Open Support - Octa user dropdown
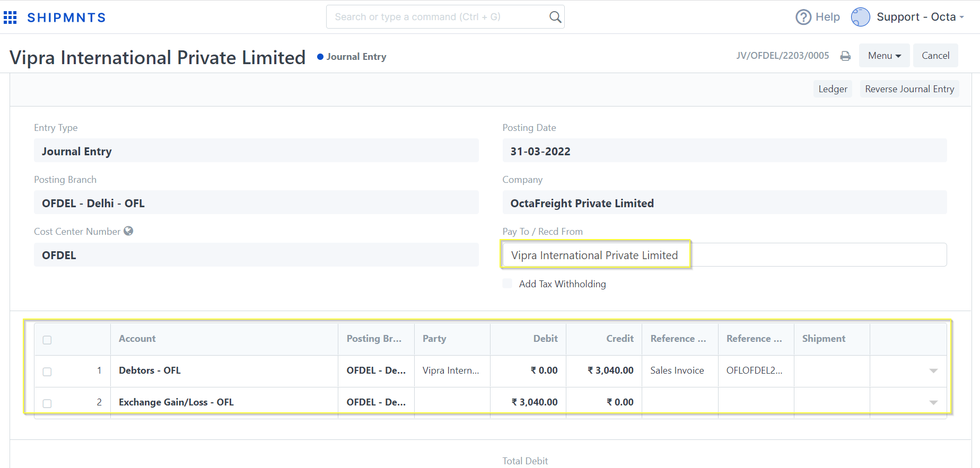Viewport: 980px width, 468px height. point(920,17)
